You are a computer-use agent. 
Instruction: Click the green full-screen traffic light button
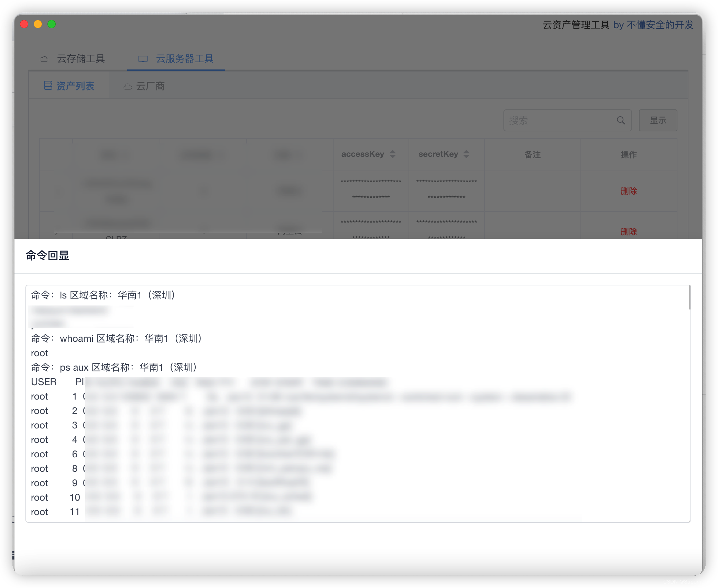coord(51,24)
